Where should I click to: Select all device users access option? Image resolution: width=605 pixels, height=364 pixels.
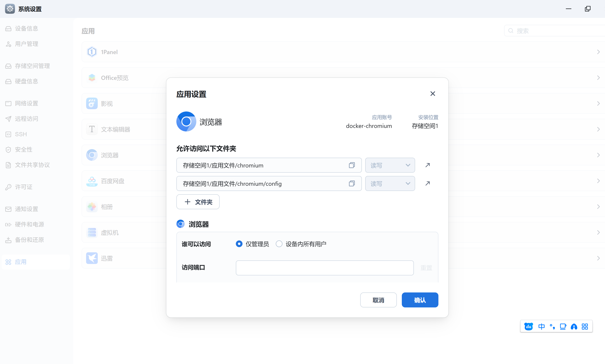pyautogui.click(x=279, y=244)
